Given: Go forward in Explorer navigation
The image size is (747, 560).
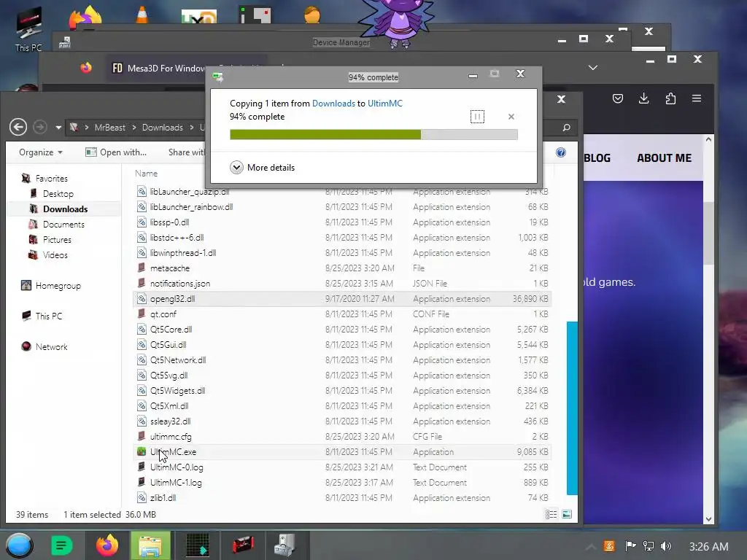Looking at the screenshot, I should (40, 127).
